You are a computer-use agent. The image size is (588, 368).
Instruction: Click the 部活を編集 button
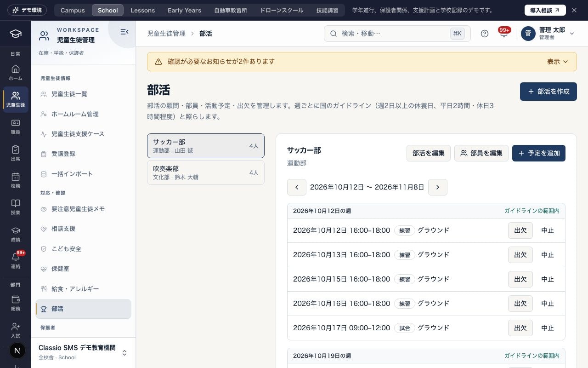click(x=429, y=153)
